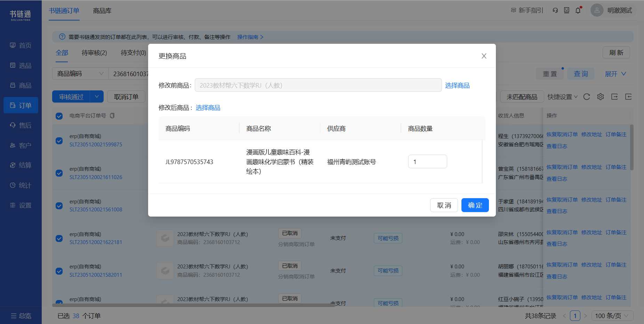Uncheck order SLT2305120021622181 checkbox
Viewport: 644px width, 324px height.
(59, 238)
